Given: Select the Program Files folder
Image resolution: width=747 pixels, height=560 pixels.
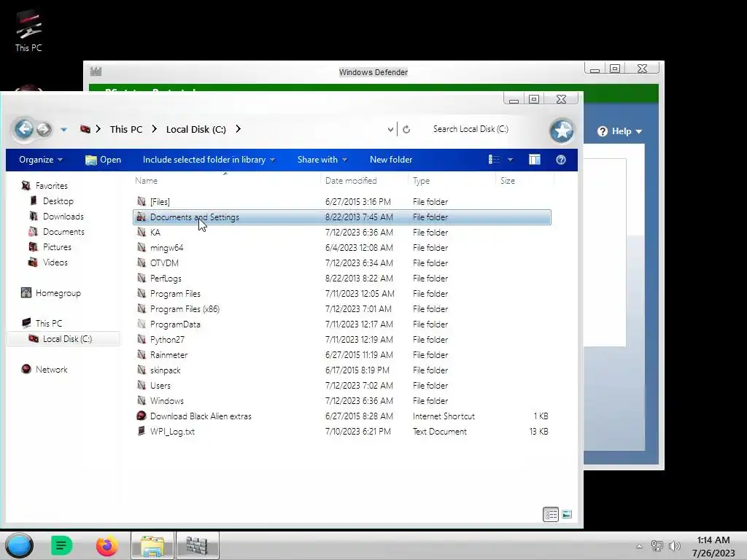Looking at the screenshot, I should point(175,293).
